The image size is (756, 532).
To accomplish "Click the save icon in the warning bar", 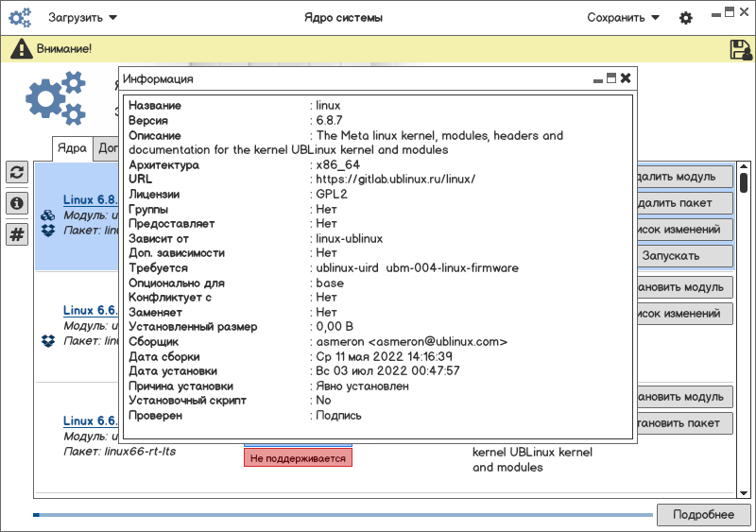I will coord(741,49).
